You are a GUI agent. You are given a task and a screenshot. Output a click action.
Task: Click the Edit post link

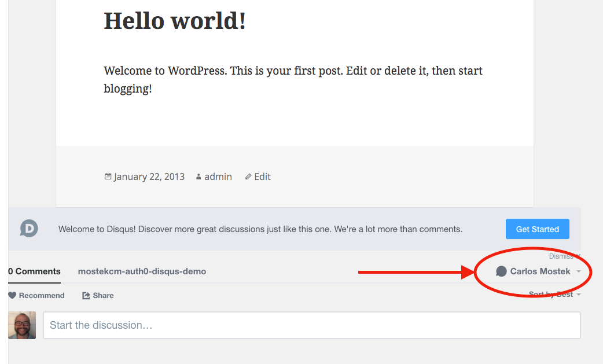click(262, 177)
